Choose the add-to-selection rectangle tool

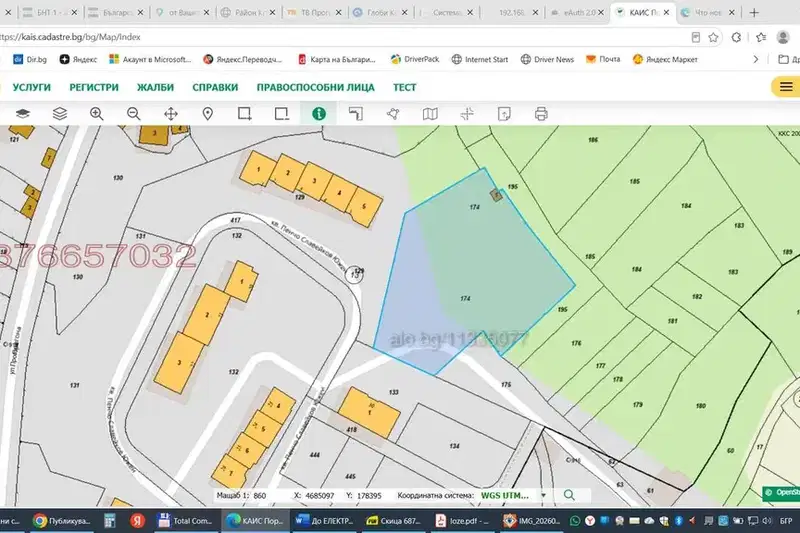pyautogui.click(x=244, y=113)
